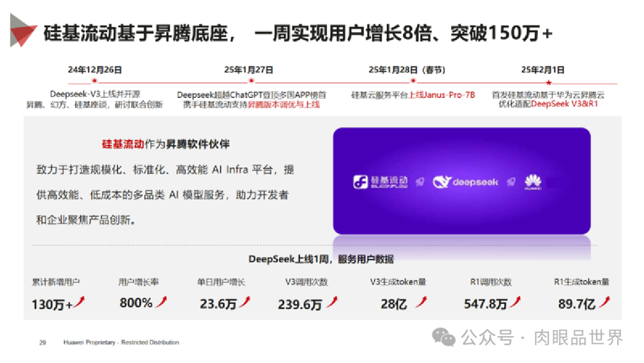This screenshot has height=363, width=644.
Task: Click the red arrow next to 89.7亿
Action: [x=605, y=302]
